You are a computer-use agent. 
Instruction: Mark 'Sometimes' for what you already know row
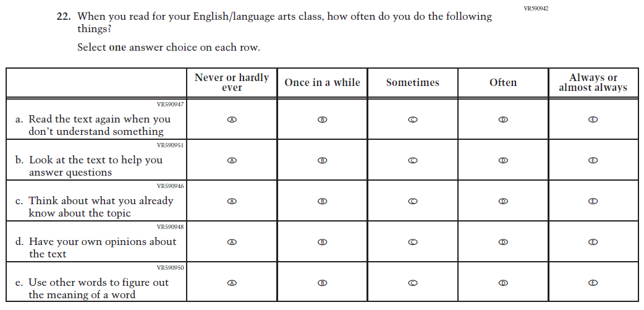[x=413, y=201]
